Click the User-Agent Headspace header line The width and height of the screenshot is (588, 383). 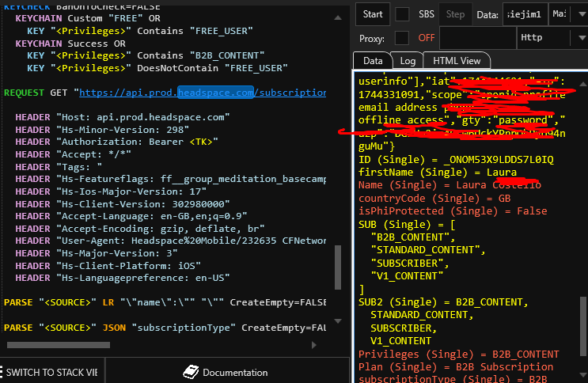click(171, 241)
